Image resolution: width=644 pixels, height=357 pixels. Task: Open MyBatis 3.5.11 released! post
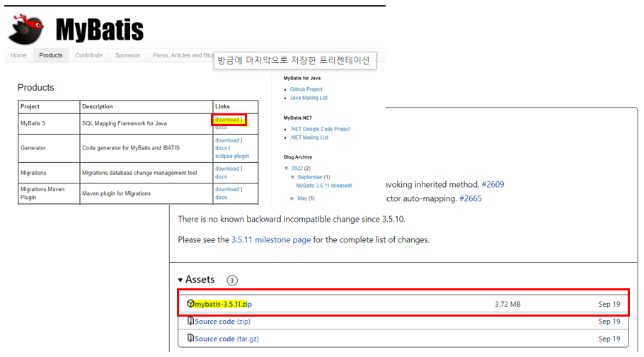tap(324, 186)
